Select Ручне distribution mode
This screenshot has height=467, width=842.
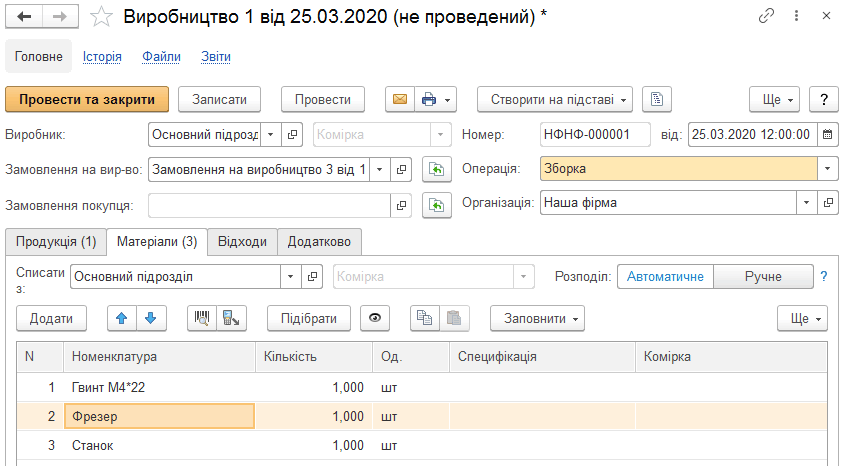763,276
